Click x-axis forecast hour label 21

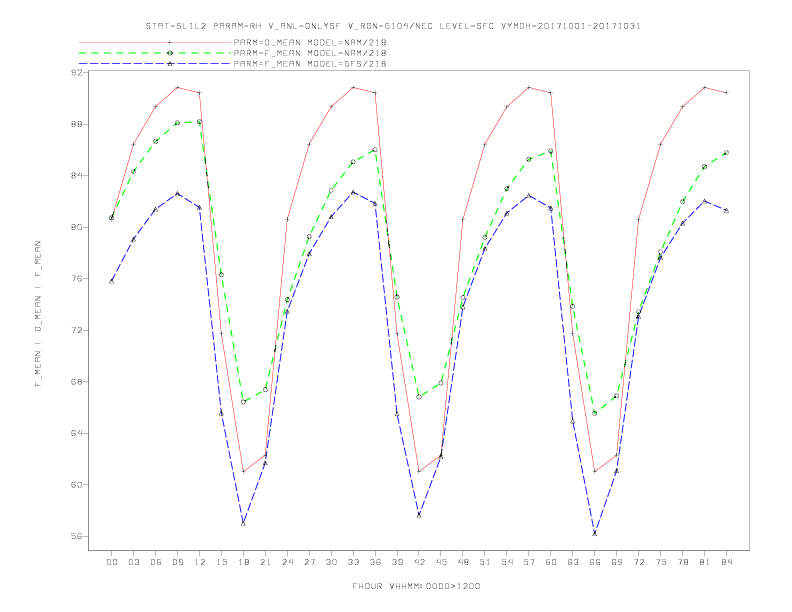click(x=265, y=562)
